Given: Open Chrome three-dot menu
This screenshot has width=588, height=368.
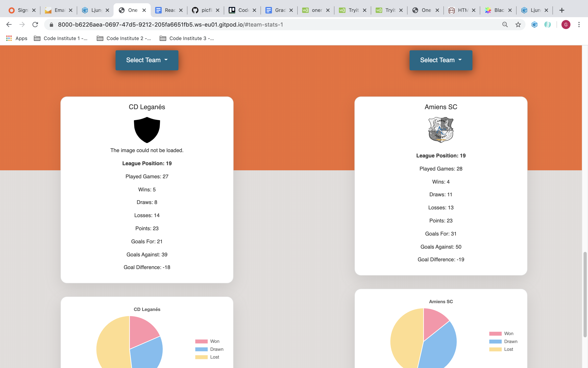Looking at the screenshot, I should coord(579,25).
